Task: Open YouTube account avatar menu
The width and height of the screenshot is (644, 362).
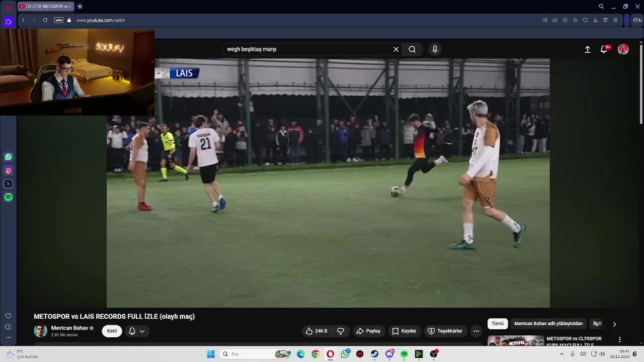Action: (623, 49)
